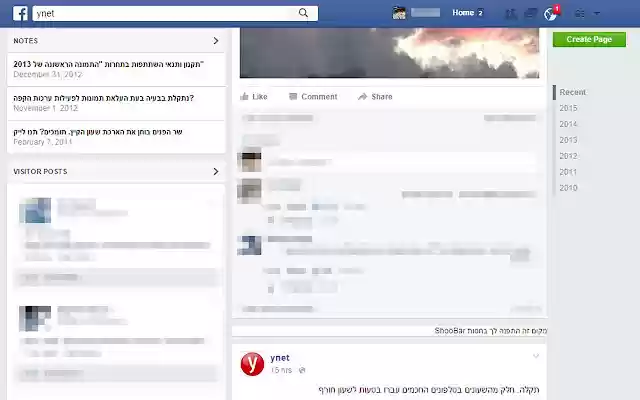Open the account menu dropdown arrow
Viewport: 640px width, 400px height.
coord(596,13)
